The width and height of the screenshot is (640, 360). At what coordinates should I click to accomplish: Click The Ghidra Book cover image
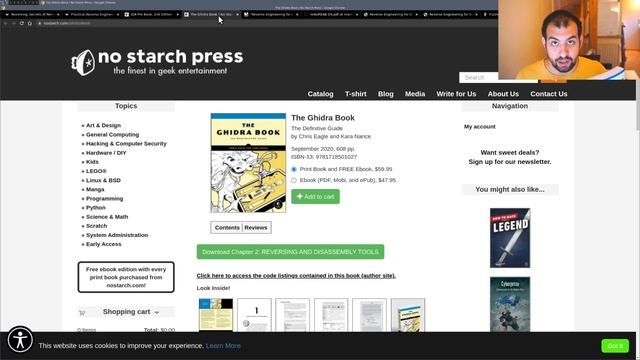[248, 163]
